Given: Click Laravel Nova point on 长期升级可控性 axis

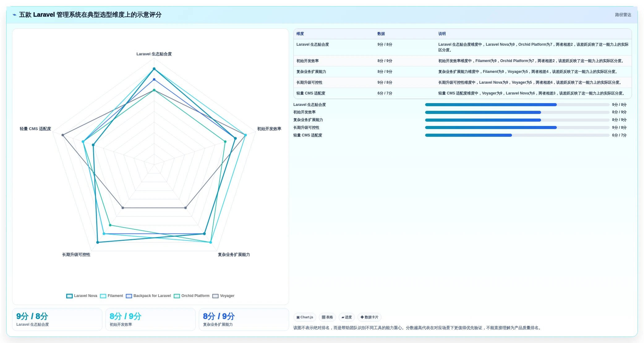Looking at the screenshot, I should pos(98,242).
